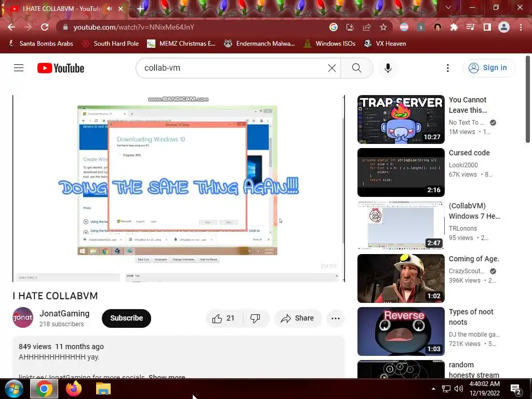This screenshot has width=532, height=399.
Task: Click the padlock site info icon
Action: pos(65,27)
